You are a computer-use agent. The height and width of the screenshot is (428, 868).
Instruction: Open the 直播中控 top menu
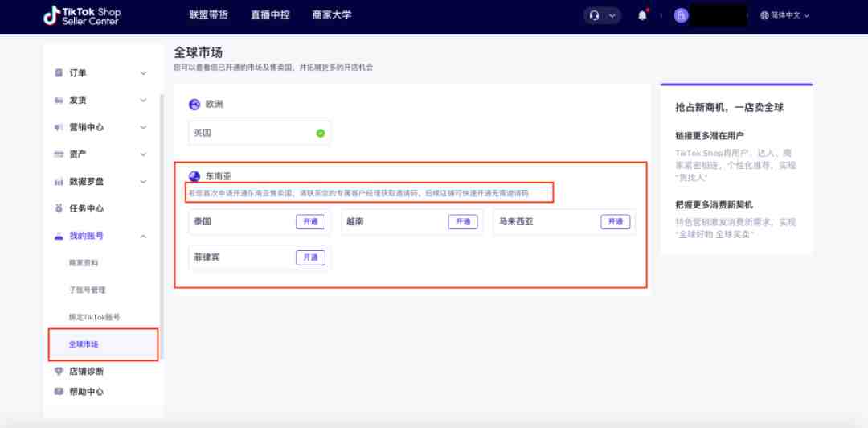tap(269, 15)
